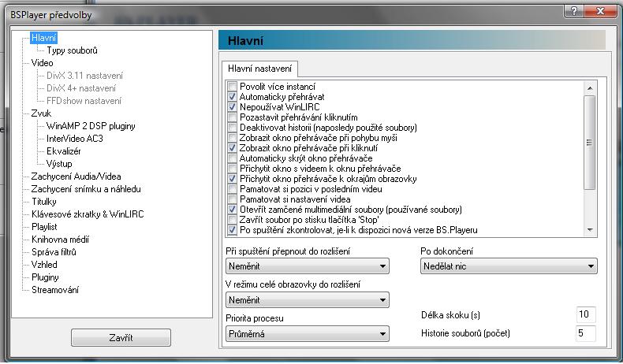Click the Délka skoku input field
Image resolution: width=623 pixels, height=364 pixels.
pyautogui.click(x=586, y=314)
